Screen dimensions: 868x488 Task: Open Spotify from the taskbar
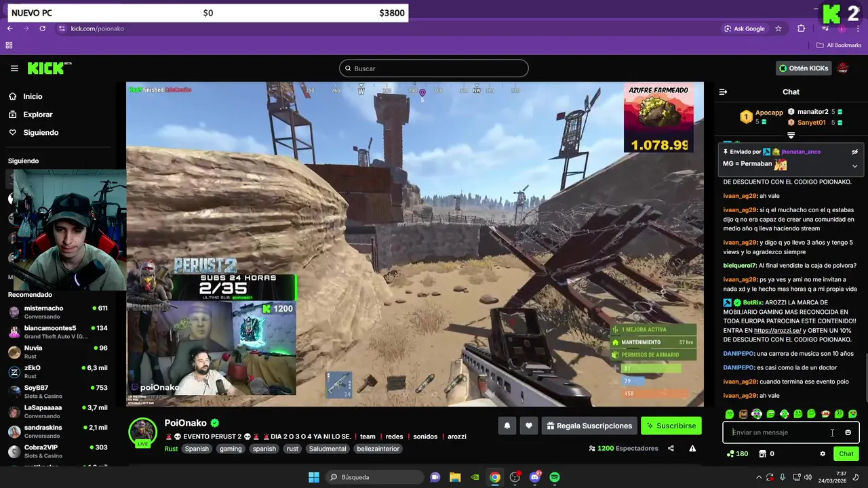point(555,477)
